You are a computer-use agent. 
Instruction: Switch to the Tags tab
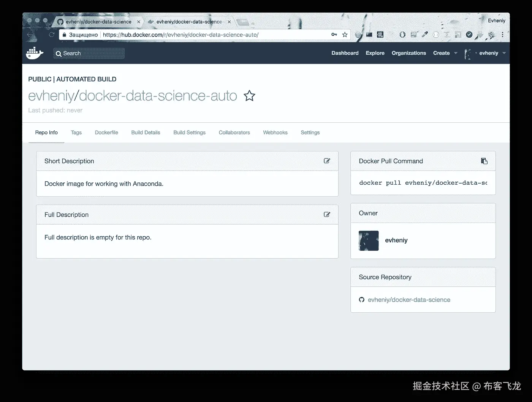click(x=76, y=133)
